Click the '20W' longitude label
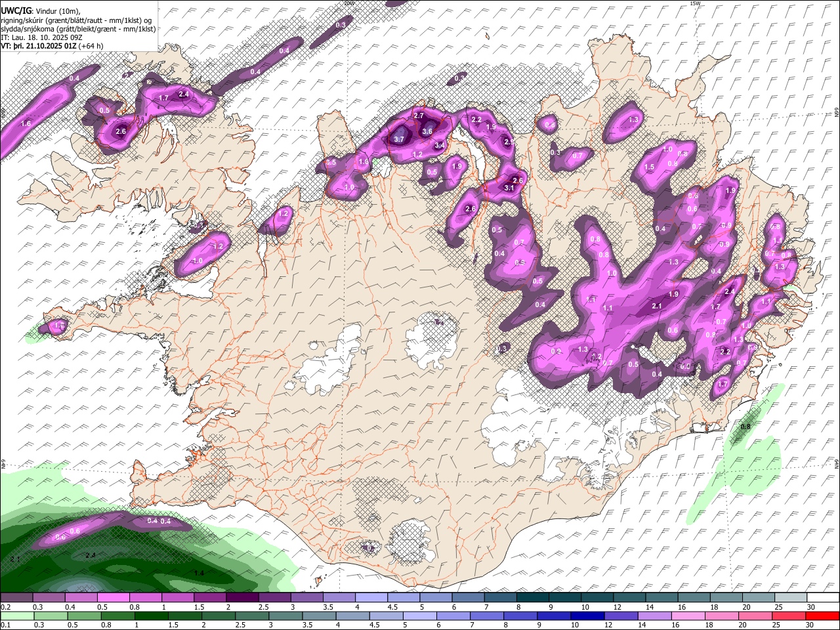This screenshot has width=840, height=630. 348,3
